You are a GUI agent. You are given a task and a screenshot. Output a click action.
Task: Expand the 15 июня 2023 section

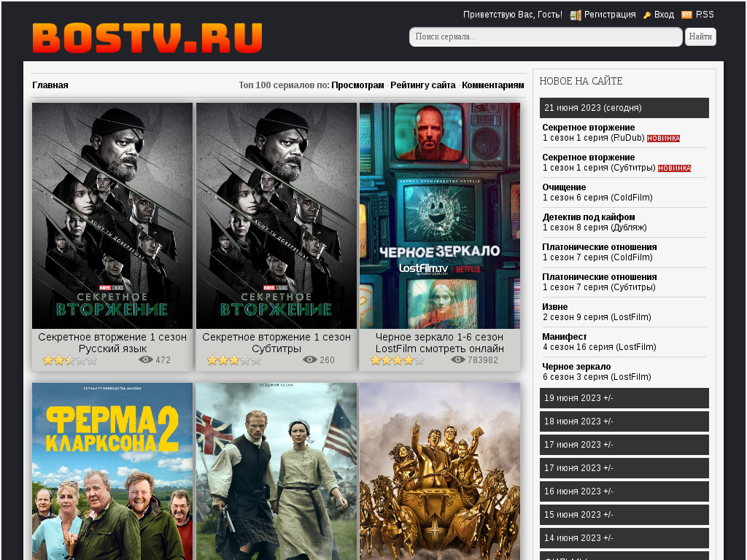click(x=624, y=515)
